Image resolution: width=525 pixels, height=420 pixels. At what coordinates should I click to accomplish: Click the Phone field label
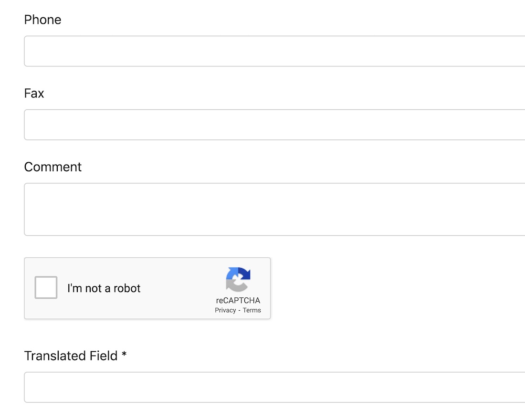coord(42,20)
